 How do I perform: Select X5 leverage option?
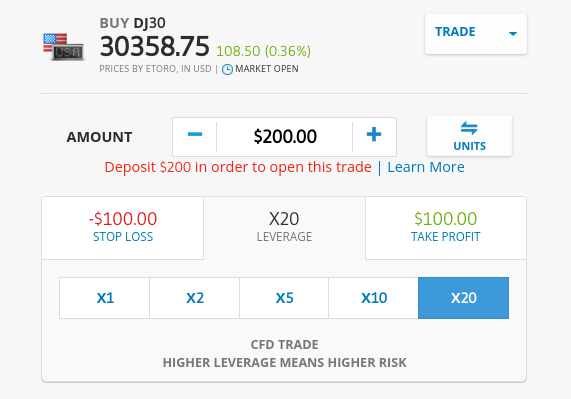pyautogui.click(x=284, y=298)
